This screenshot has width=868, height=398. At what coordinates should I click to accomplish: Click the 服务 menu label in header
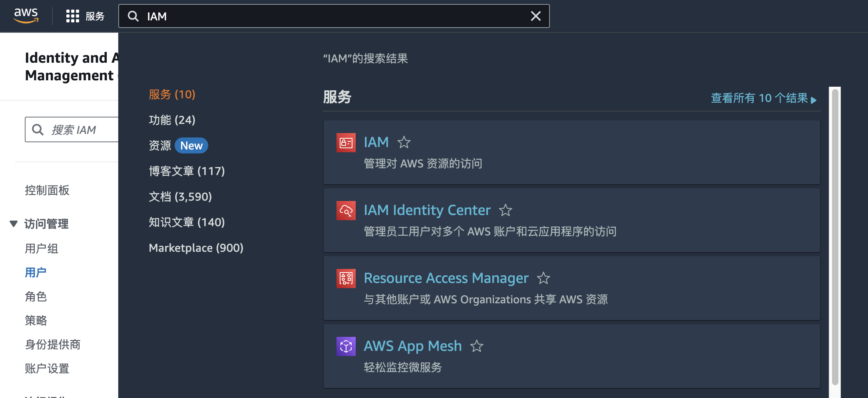pos(95,16)
